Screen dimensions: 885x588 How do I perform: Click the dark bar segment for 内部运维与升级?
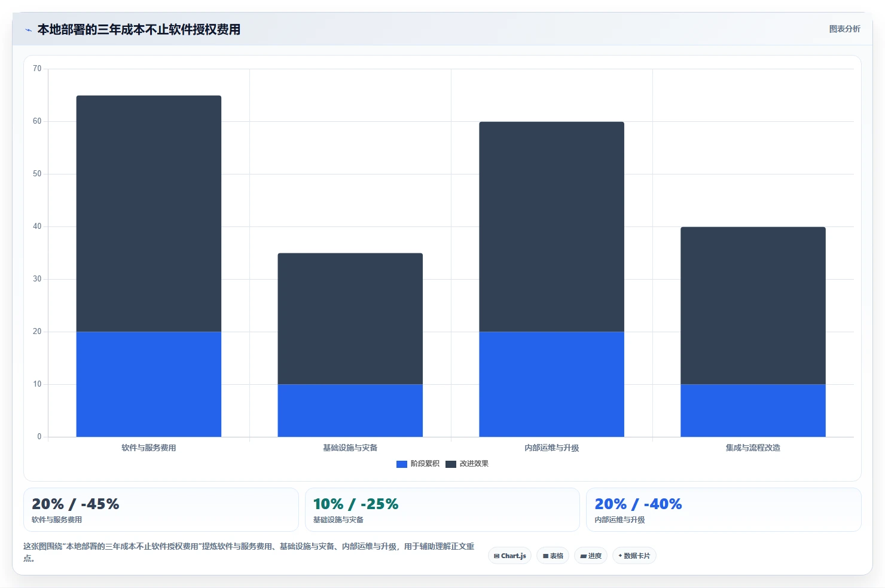click(552, 226)
